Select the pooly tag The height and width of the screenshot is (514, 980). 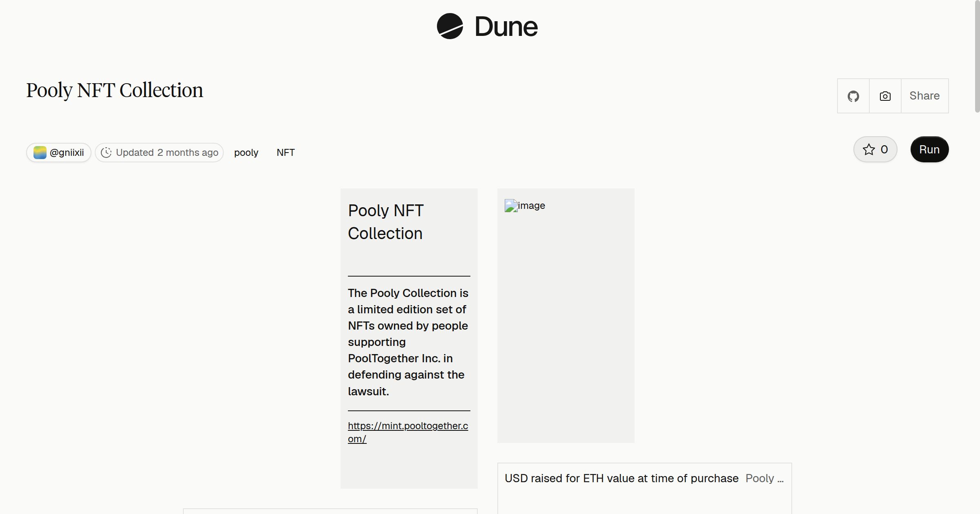[246, 153]
